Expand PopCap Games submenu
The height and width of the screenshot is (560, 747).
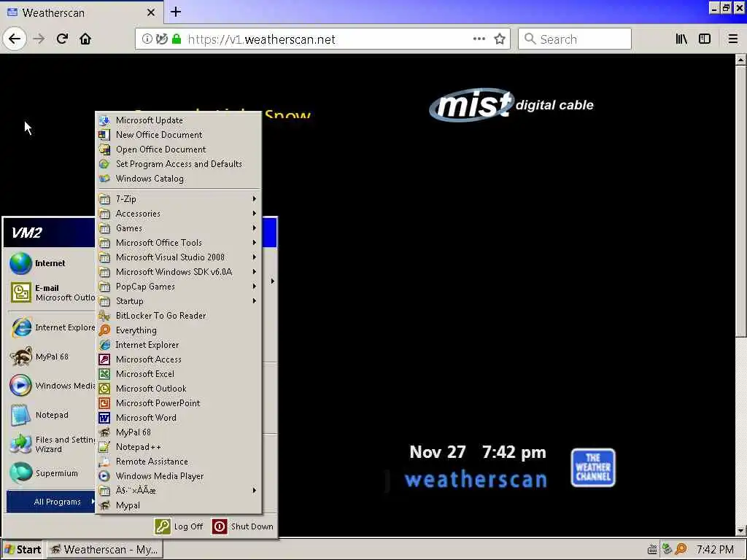tap(178, 286)
